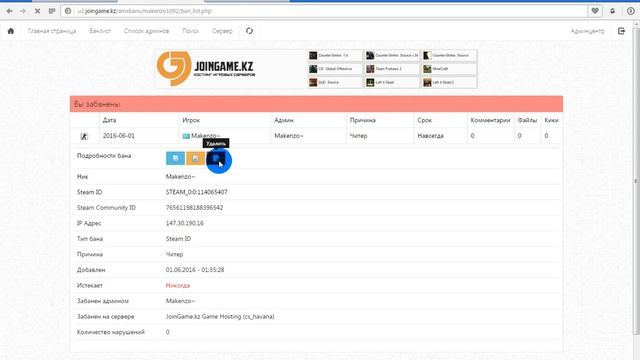Click the logout icon in navbar
This screenshot has width=640, height=360.
click(x=621, y=31)
